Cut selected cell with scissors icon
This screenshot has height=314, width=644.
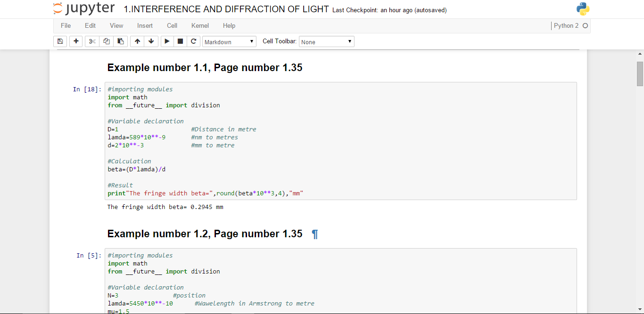tap(92, 41)
